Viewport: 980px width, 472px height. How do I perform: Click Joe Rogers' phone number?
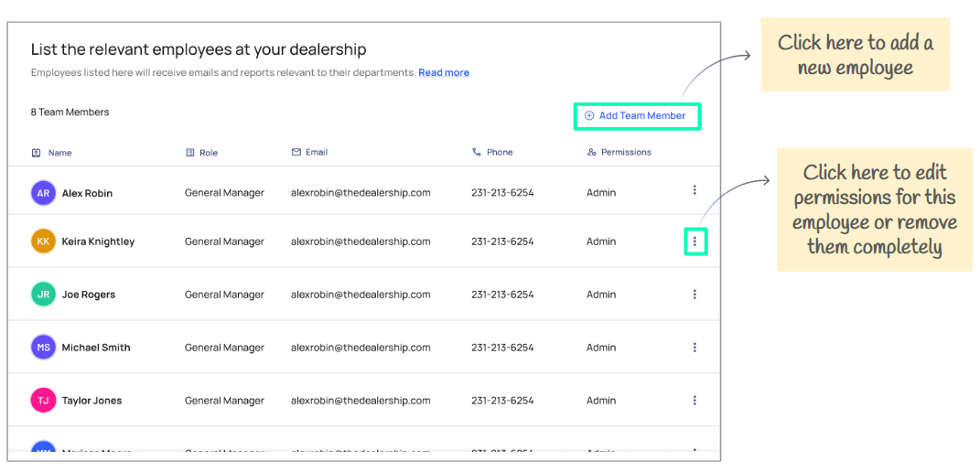tap(502, 295)
